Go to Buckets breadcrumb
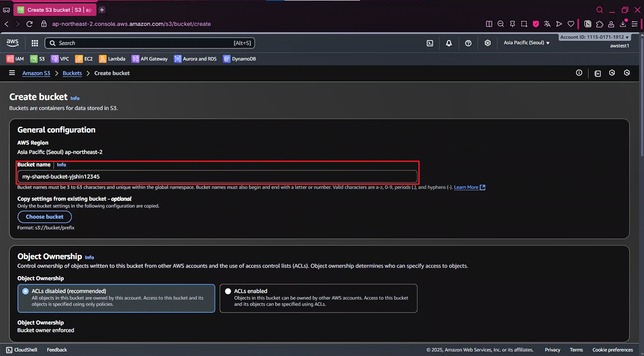644x356 pixels. click(72, 73)
